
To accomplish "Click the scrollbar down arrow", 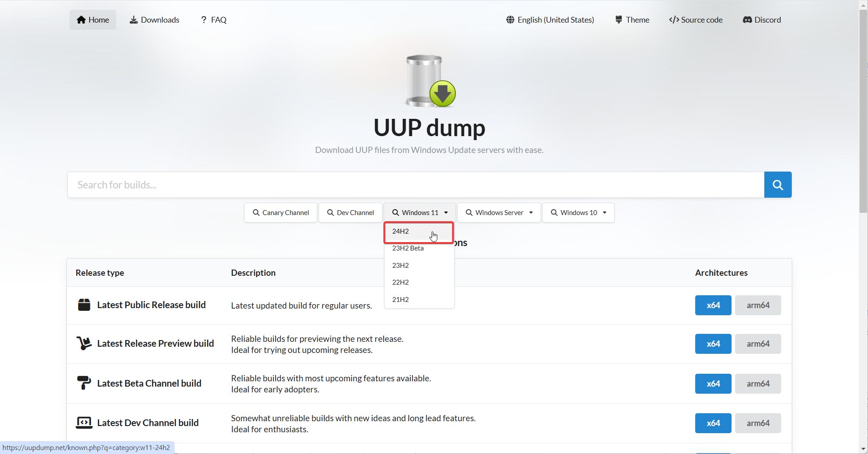I will click(x=863, y=449).
